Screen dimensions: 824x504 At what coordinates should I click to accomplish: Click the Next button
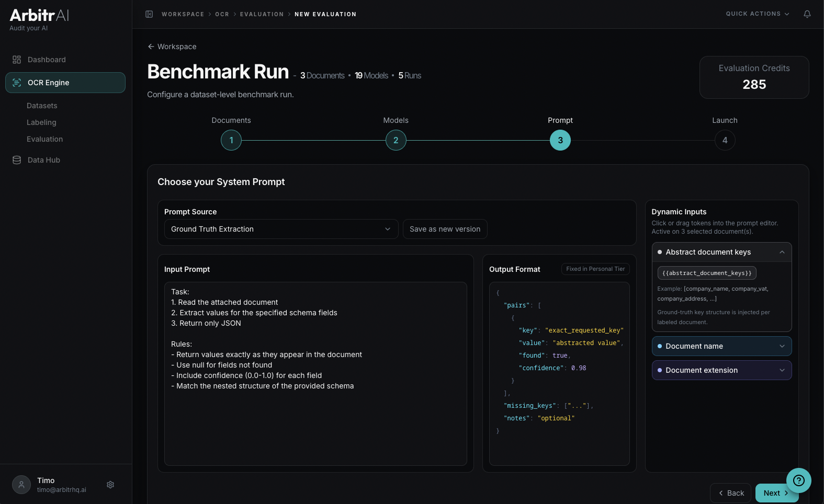tap(772, 493)
